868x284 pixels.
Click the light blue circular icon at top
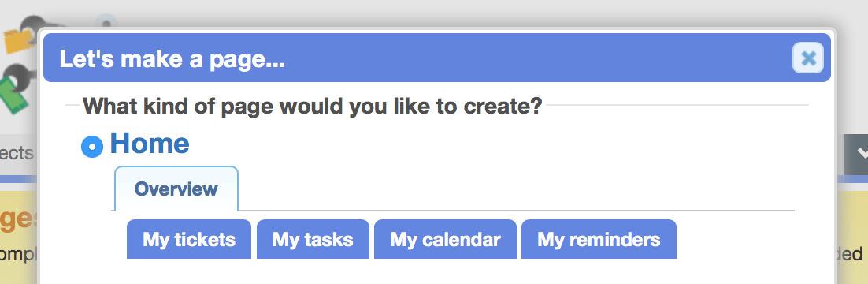[106, 21]
